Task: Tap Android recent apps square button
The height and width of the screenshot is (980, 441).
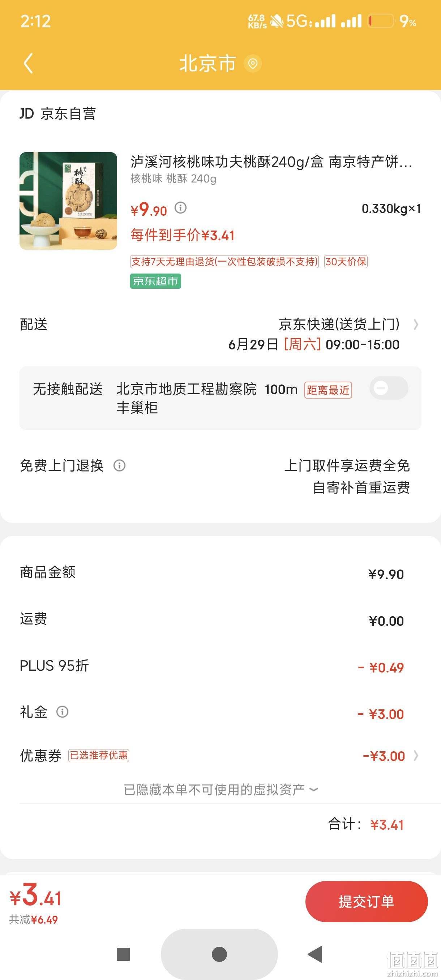Action: [123, 954]
